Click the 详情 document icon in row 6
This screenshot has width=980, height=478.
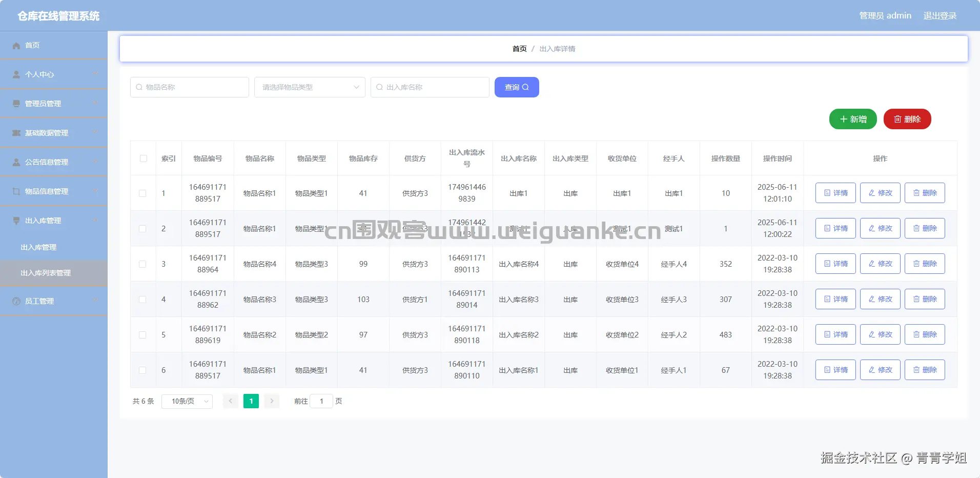pyautogui.click(x=827, y=370)
